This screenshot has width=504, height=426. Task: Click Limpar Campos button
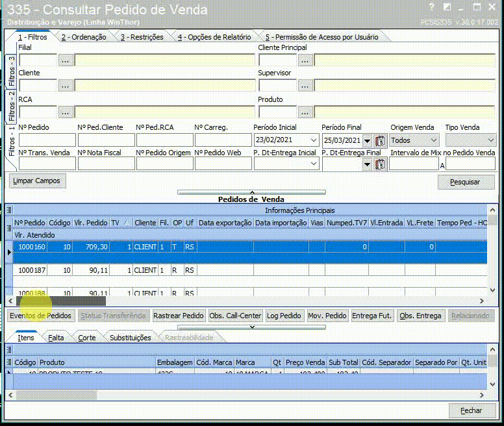(x=36, y=181)
